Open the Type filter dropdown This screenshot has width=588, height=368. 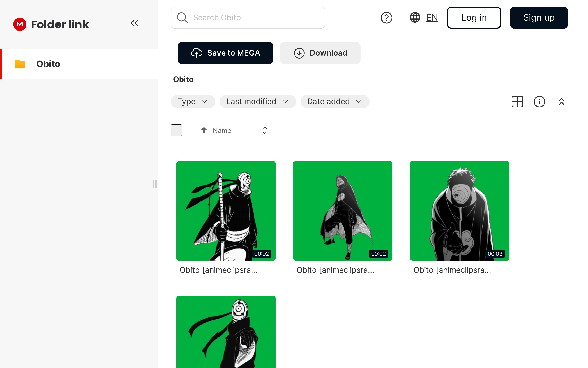(x=193, y=102)
